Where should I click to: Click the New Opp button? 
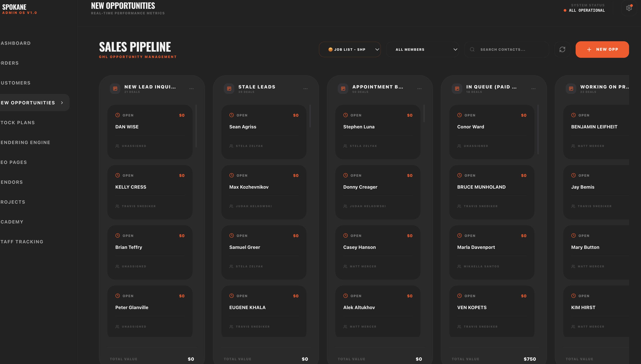pos(602,49)
